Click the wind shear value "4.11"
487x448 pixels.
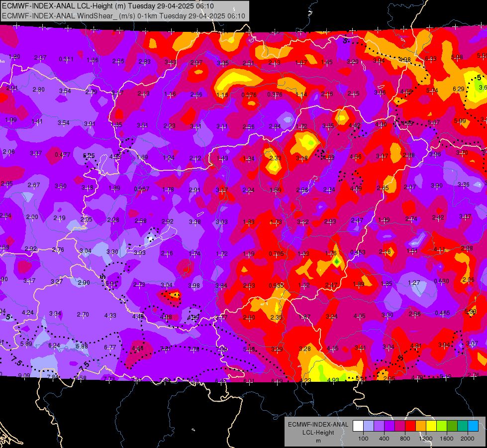click(439, 249)
